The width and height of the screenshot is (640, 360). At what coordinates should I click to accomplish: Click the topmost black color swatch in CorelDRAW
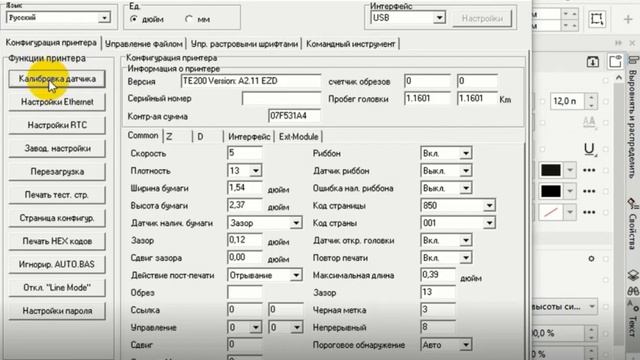tap(551, 170)
